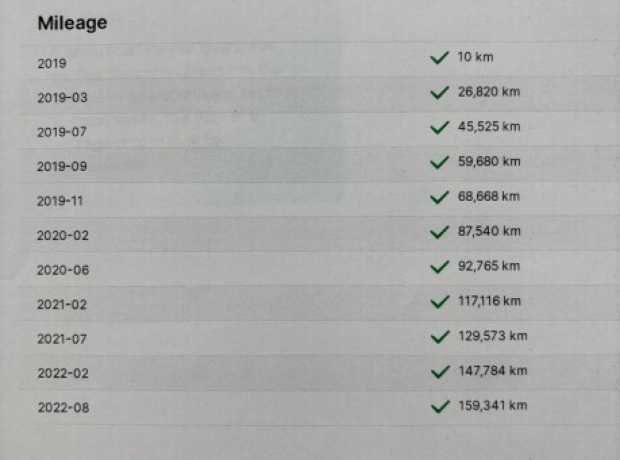Click the 2020-06 date label
This screenshot has width=620, height=460.
[x=63, y=270]
